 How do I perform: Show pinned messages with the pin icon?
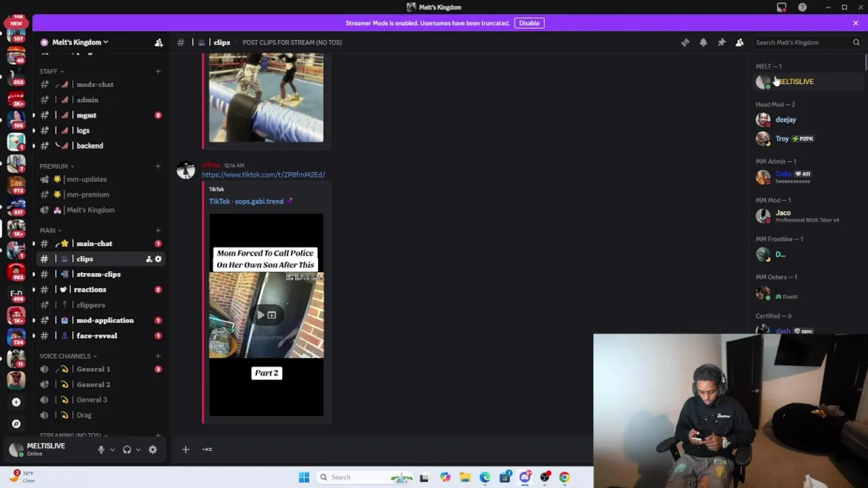tap(722, 42)
